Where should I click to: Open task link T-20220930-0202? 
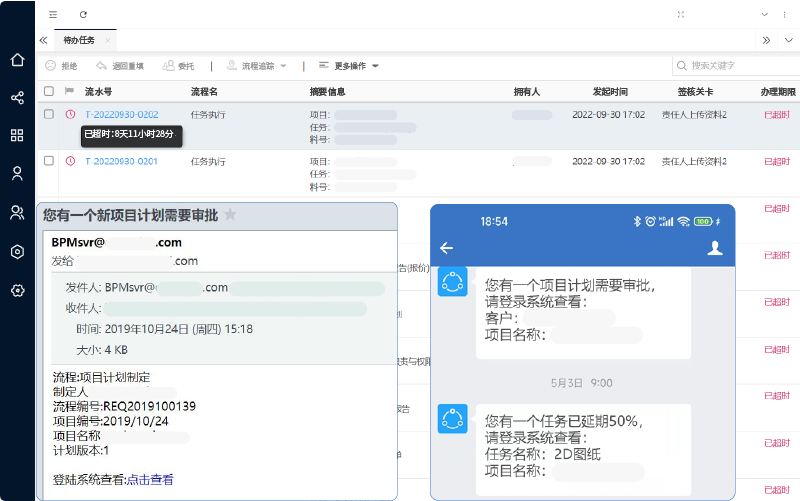[121, 115]
